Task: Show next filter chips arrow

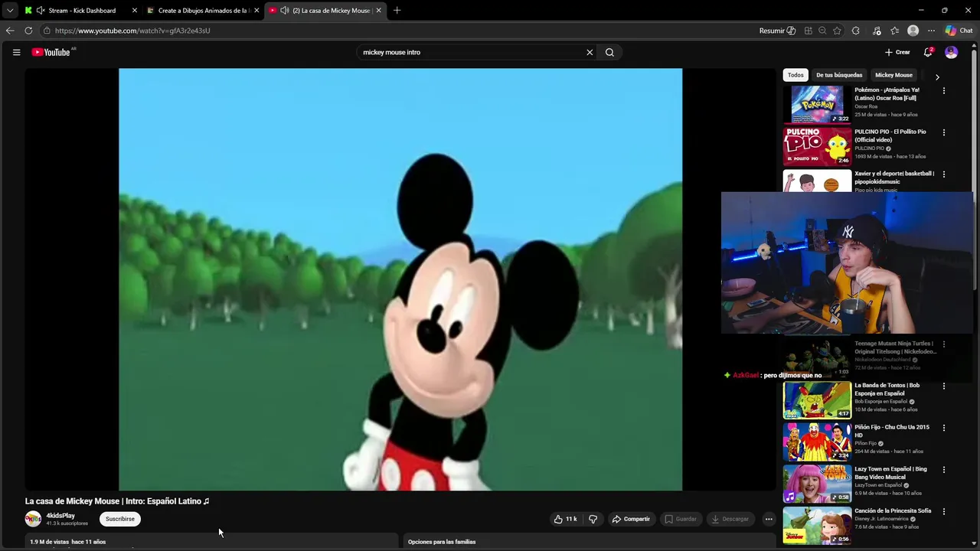Action: 937,77
